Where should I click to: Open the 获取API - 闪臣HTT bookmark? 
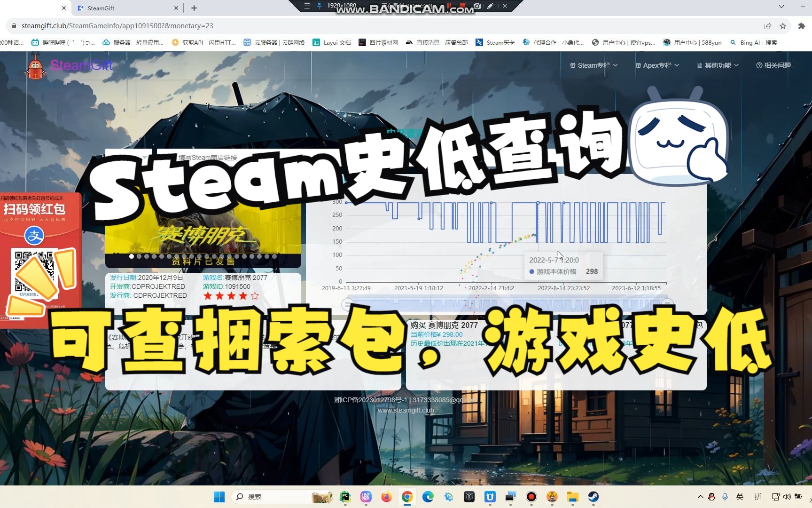(204, 42)
